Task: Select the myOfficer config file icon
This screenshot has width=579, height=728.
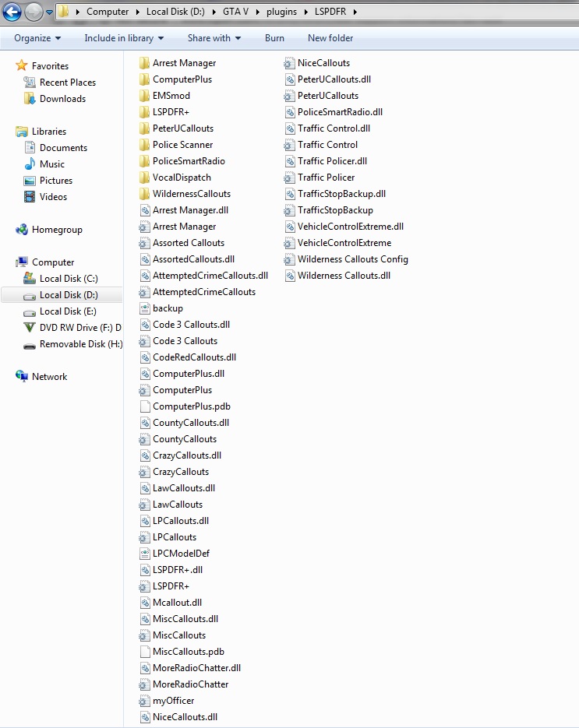Action: click(144, 701)
